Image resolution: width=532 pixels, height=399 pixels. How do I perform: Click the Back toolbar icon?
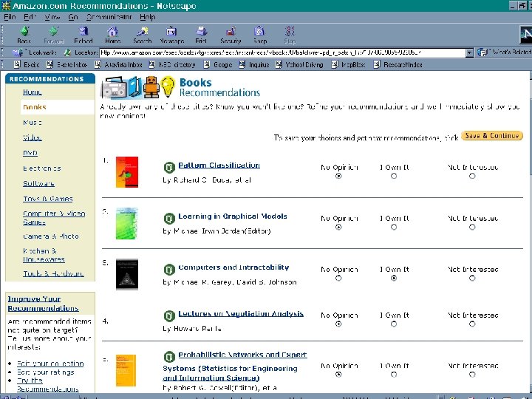click(x=24, y=35)
